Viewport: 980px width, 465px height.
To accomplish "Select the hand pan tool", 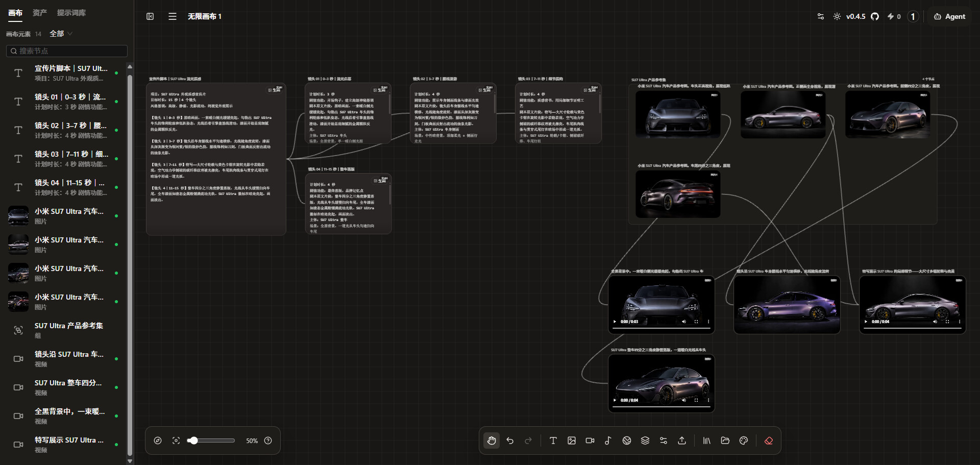I will 492,440.
